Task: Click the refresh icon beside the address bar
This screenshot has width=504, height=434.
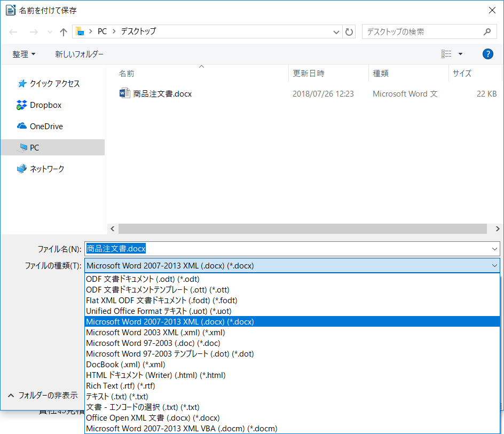Action: [x=349, y=32]
